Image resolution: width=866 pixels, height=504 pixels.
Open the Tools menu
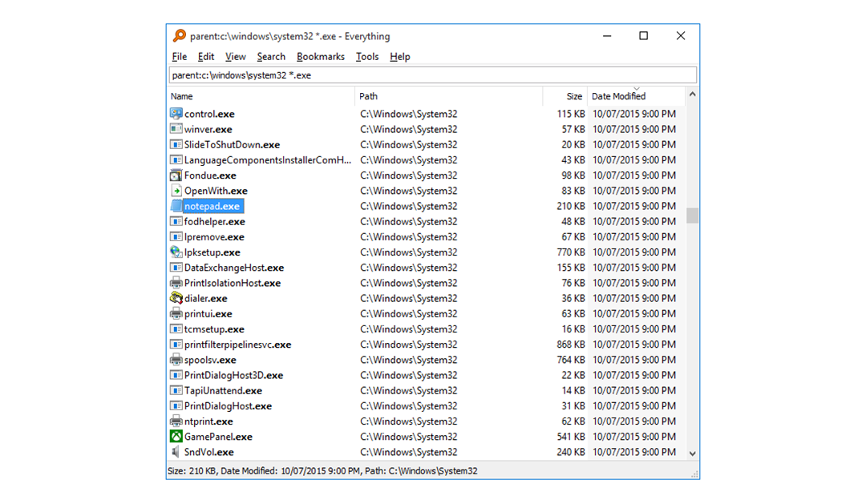pos(367,57)
